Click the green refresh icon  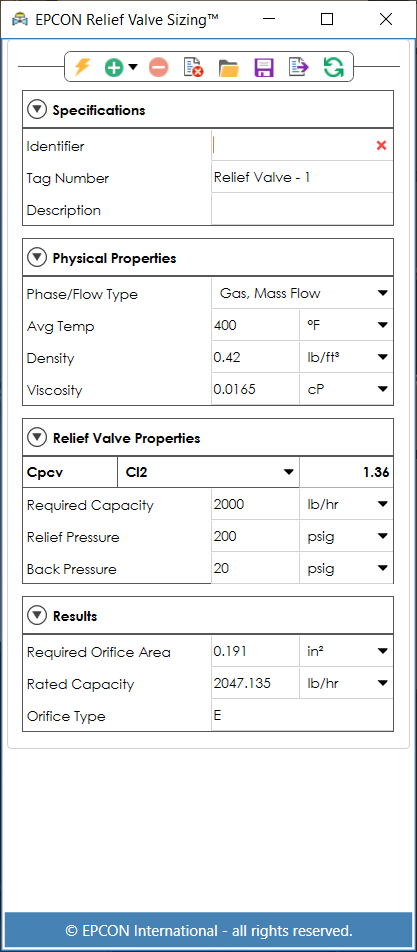coord(333,67)
